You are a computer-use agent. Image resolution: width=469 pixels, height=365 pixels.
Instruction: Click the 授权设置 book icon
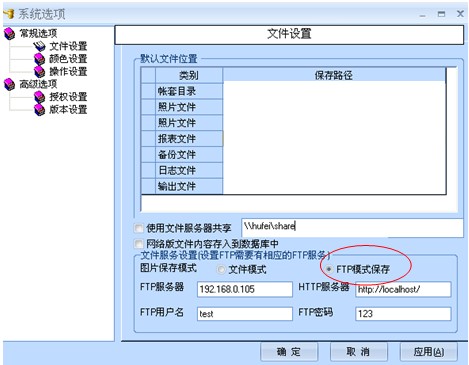point(39,97)
